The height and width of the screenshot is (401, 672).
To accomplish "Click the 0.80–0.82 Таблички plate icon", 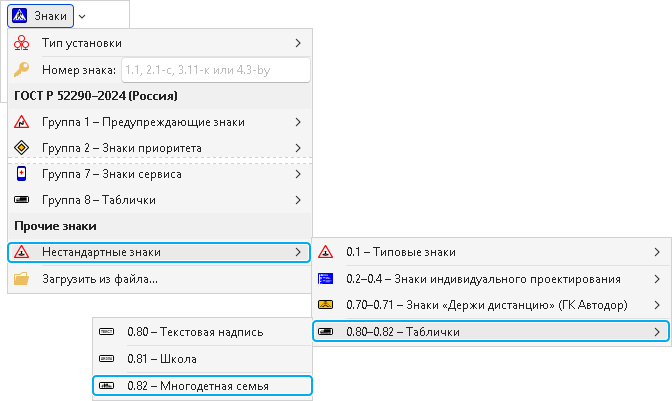I will (x=326, y=332).
